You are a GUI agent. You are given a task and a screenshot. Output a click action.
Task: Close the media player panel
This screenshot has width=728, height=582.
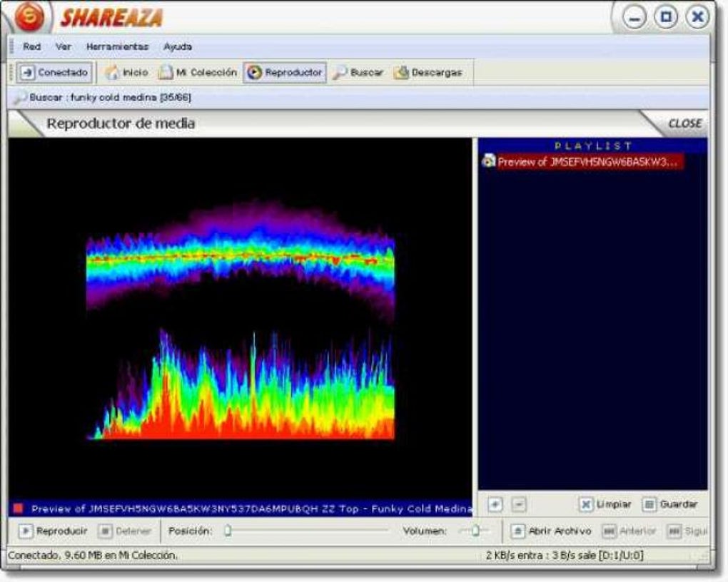[684, 123]
